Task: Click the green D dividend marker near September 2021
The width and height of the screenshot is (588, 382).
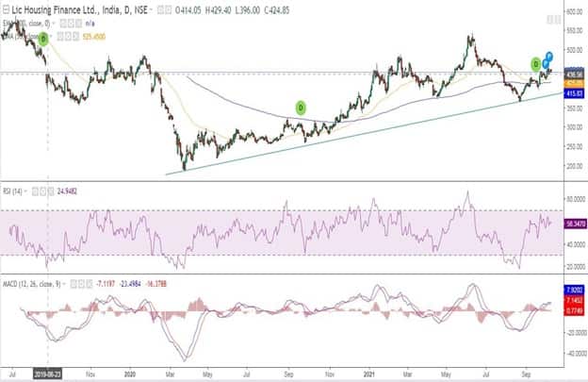Action: (x=536, y=64)
